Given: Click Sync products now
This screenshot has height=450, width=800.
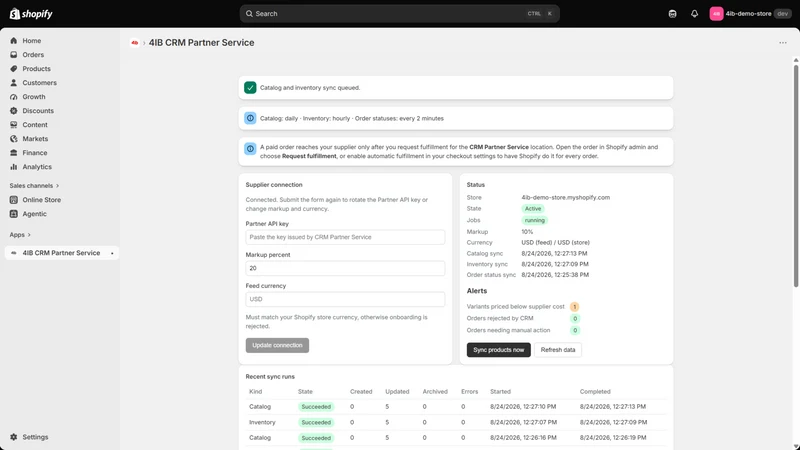Looking at the screenshot, I should (498, 350).
